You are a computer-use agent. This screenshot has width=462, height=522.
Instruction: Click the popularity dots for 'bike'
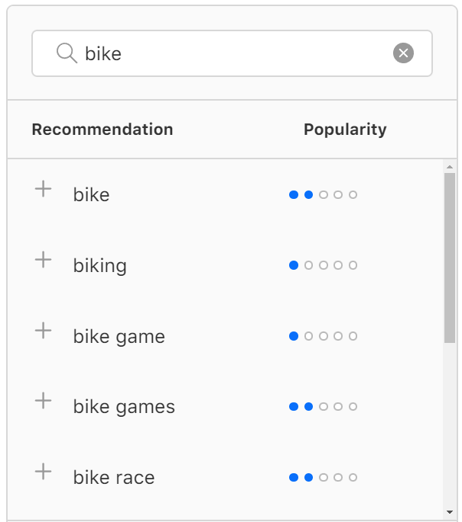coord(323,195)
